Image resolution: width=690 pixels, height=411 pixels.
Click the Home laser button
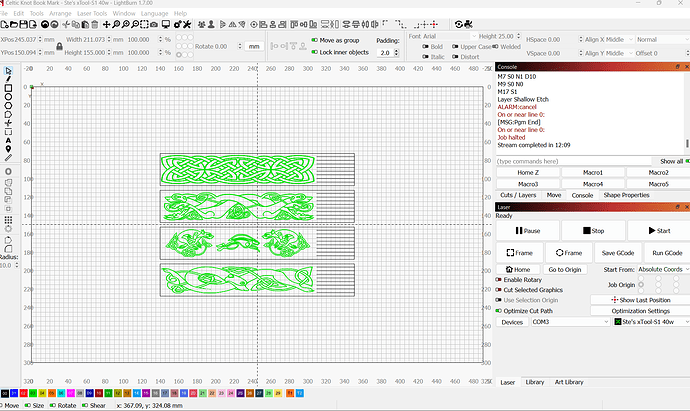(518, 269)
